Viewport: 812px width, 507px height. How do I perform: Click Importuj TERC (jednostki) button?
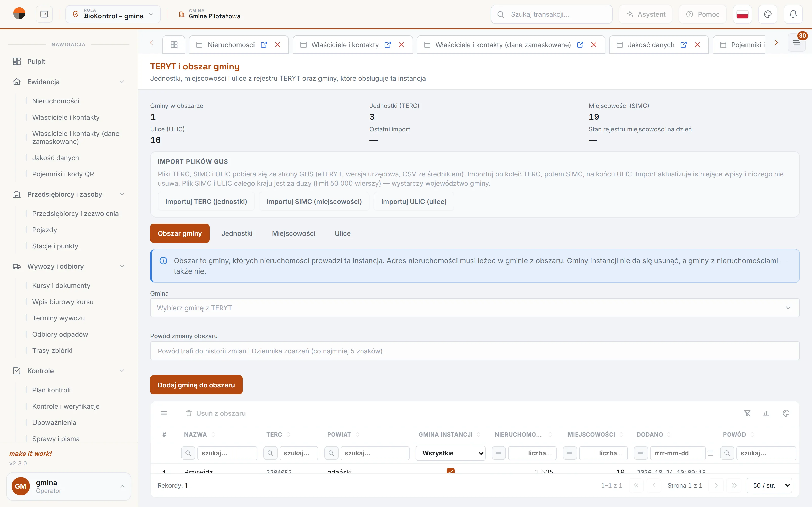206,202
